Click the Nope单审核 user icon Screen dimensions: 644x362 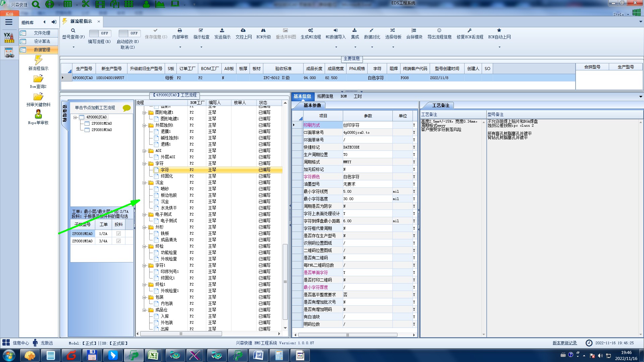38,114
